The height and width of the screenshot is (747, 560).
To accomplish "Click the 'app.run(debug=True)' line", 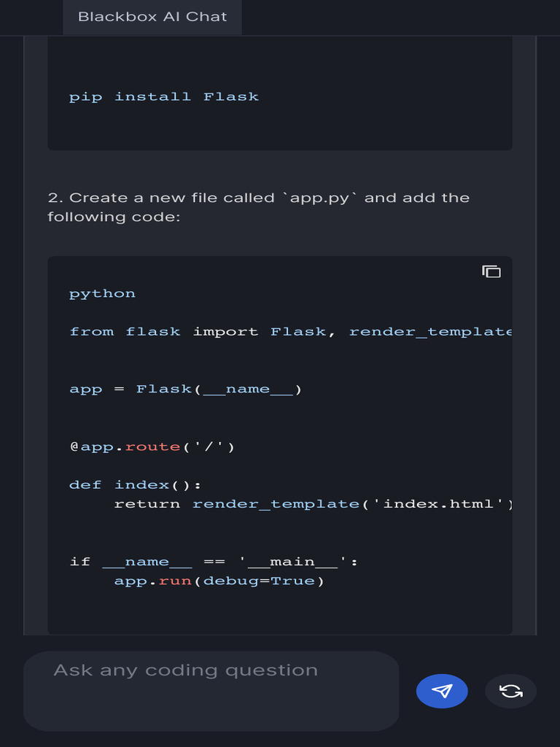I will (219, 581).
